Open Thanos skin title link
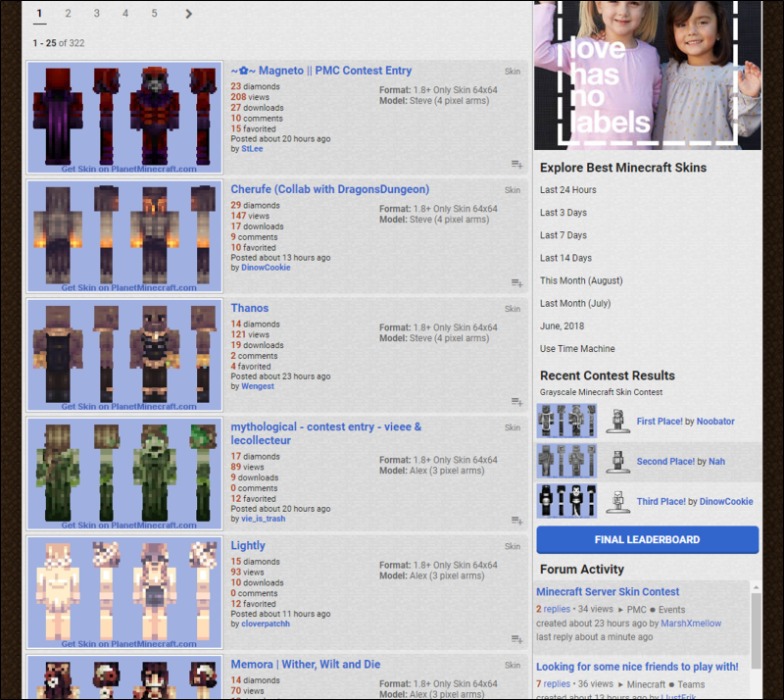The height and width of the screenshot is (700, 784). tap(250, 308)
